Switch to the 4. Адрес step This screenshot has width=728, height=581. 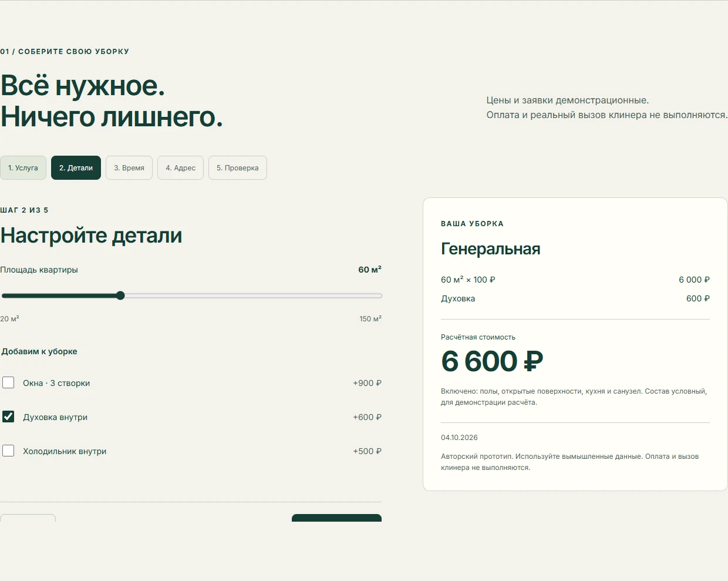tap(180, 168)
